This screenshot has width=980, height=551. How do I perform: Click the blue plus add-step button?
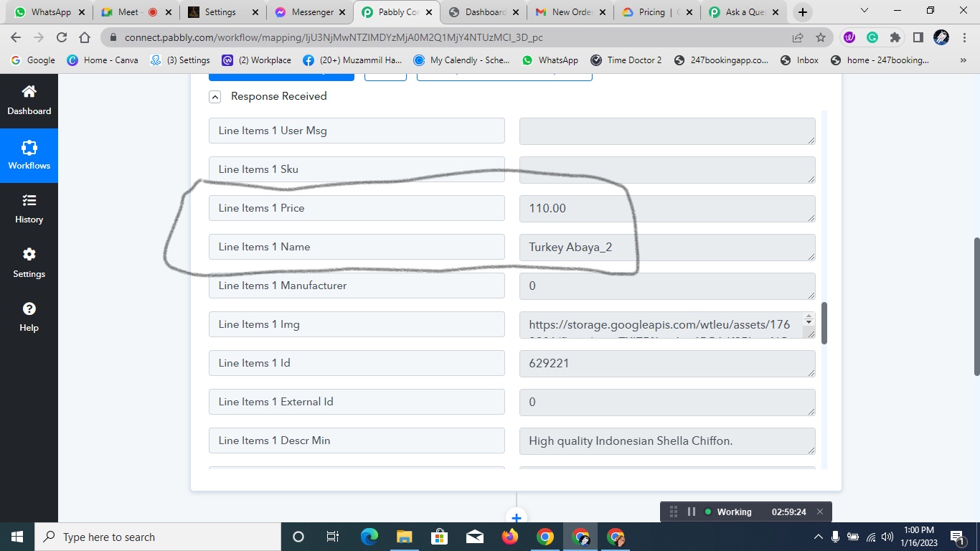pos(516,517)
